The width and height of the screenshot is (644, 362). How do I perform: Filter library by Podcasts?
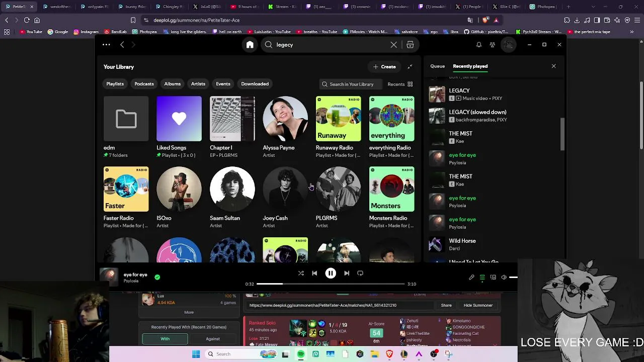coord(144,84)
